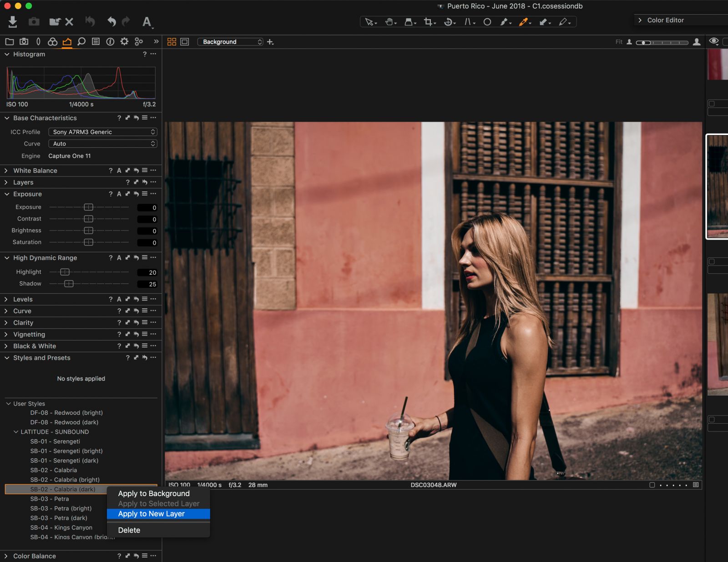Open the Curve dropdown set to Auto
Image resolution: width=728 pixels, height=562 pixels.
coord(102,144)
